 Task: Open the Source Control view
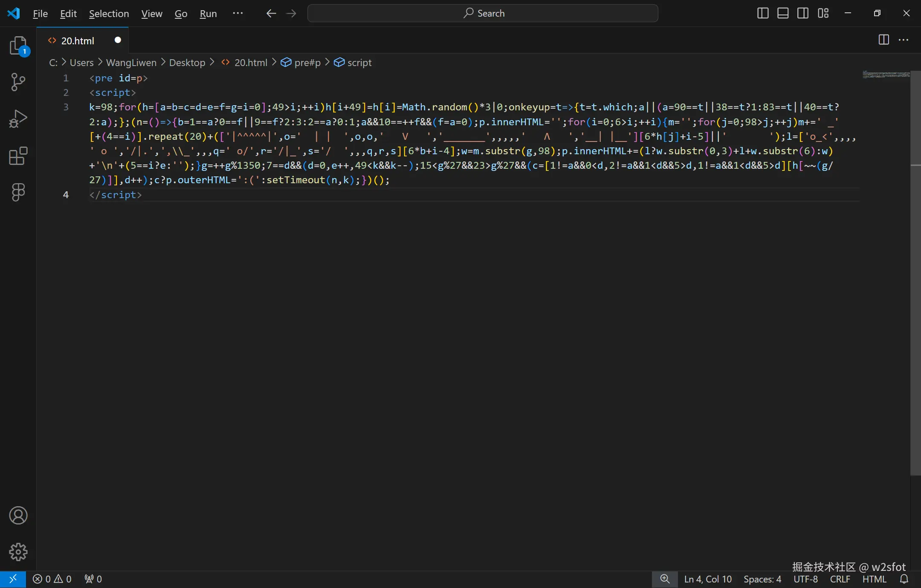[x=18, y=82]
